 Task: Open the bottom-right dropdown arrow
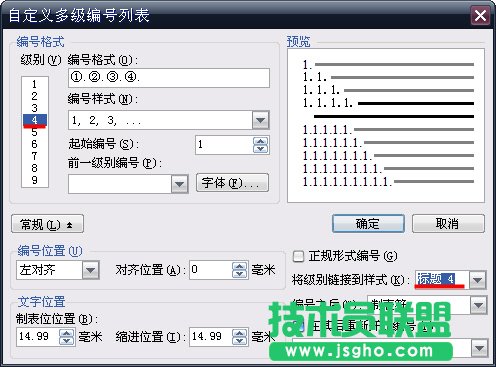click(480, 348)
